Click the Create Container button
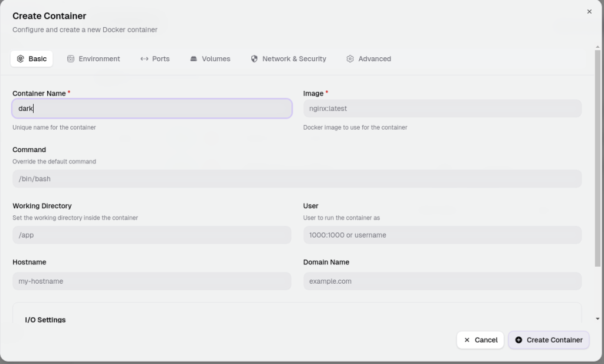The width and height of the screenshot is (604, 364). tap(549, 340)
